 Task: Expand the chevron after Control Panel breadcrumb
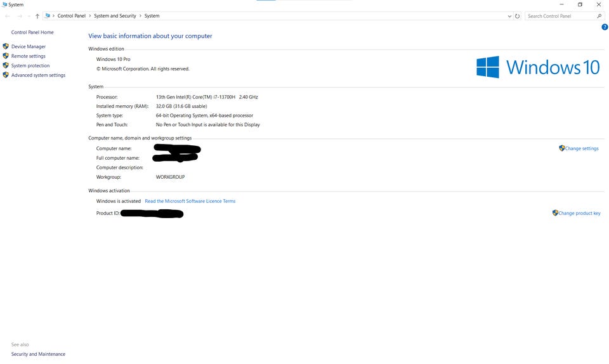click(89, 16)
